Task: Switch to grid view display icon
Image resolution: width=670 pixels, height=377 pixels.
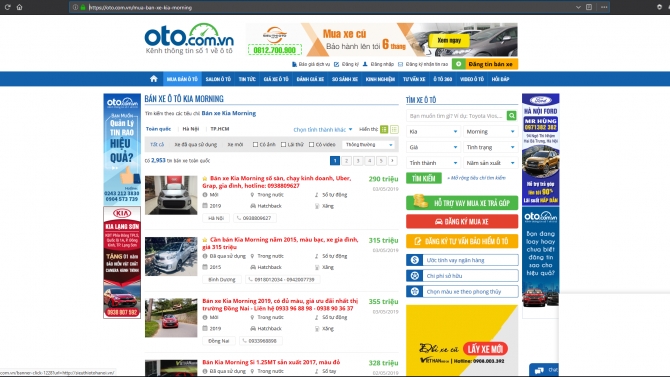Action: (x=394, y=129)
